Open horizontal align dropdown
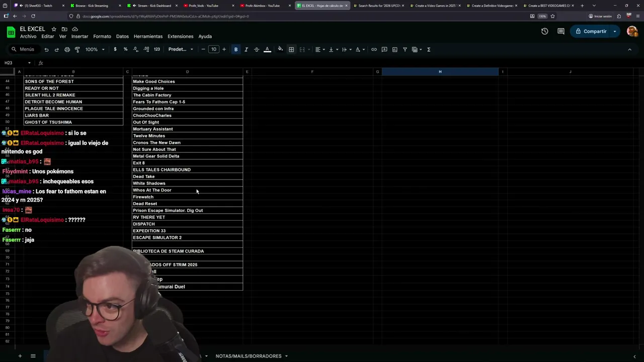 [320, 49]
